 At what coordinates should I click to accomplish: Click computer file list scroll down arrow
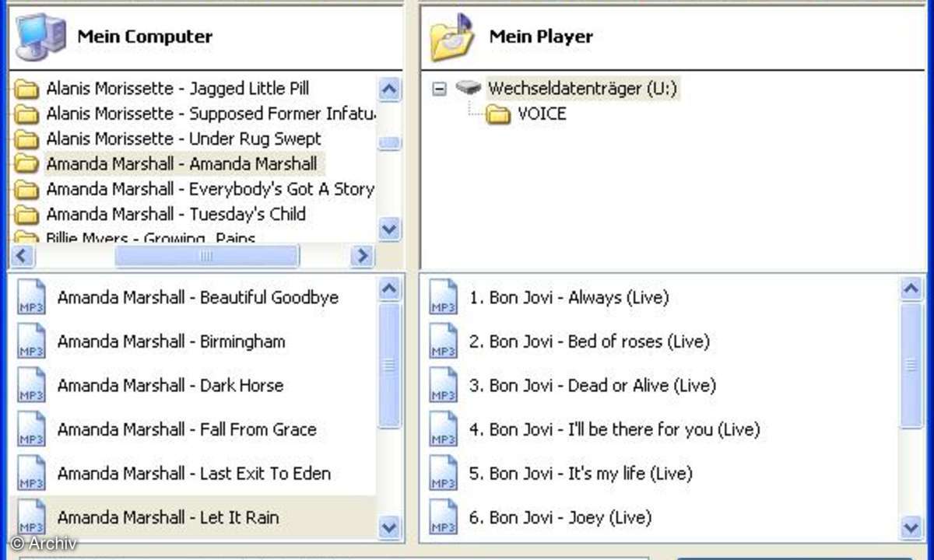coord(389,528)
